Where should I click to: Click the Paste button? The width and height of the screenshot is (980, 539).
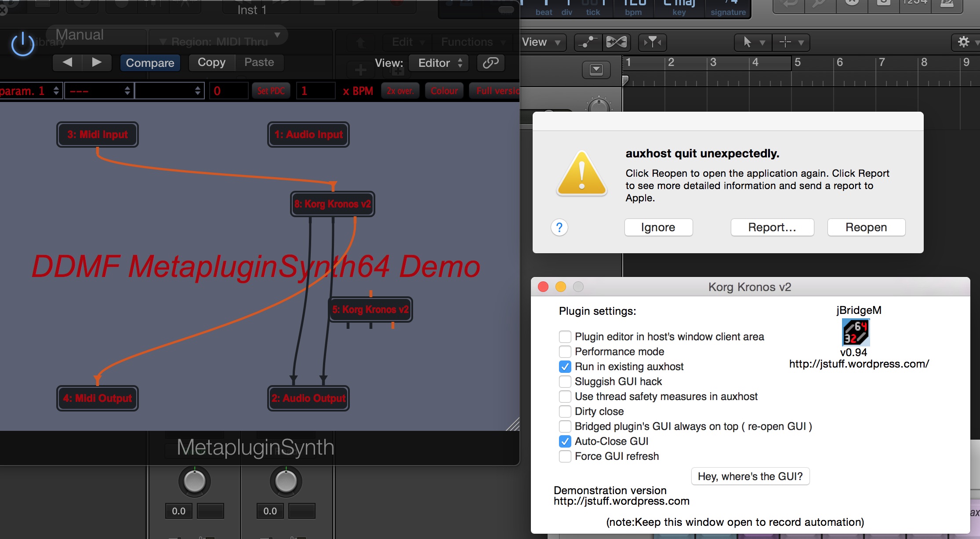tap(259, 62)
